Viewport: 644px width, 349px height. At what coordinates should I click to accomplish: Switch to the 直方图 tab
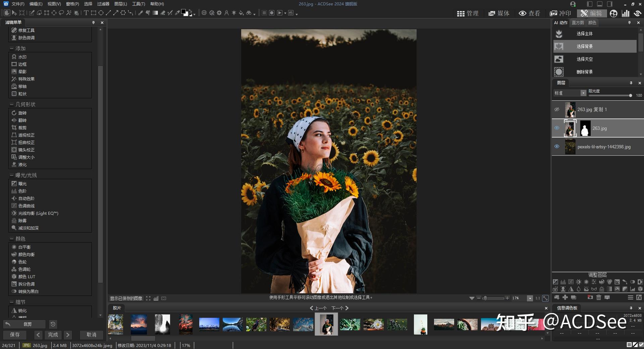tap(578, 22)
